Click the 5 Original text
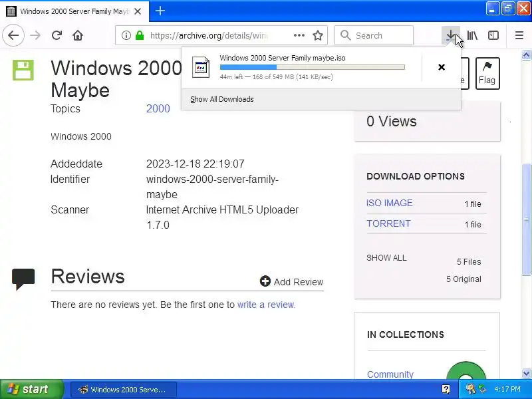Screen dimensions: 532x399 tap(464, 279)
